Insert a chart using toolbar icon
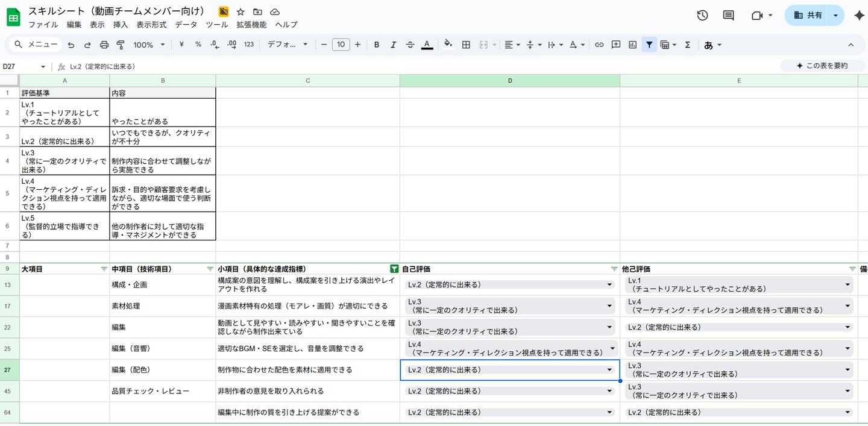868x426 pixels. coord(632,45)
